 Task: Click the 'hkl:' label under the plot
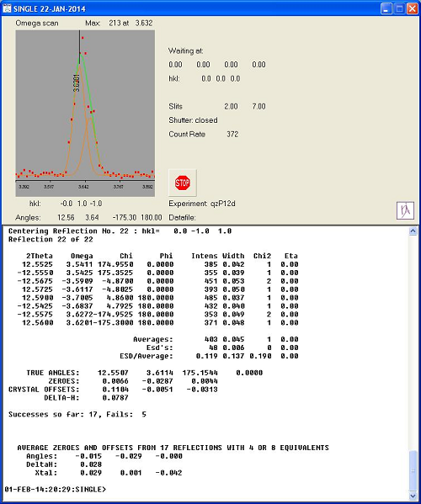tap(35, 204)
